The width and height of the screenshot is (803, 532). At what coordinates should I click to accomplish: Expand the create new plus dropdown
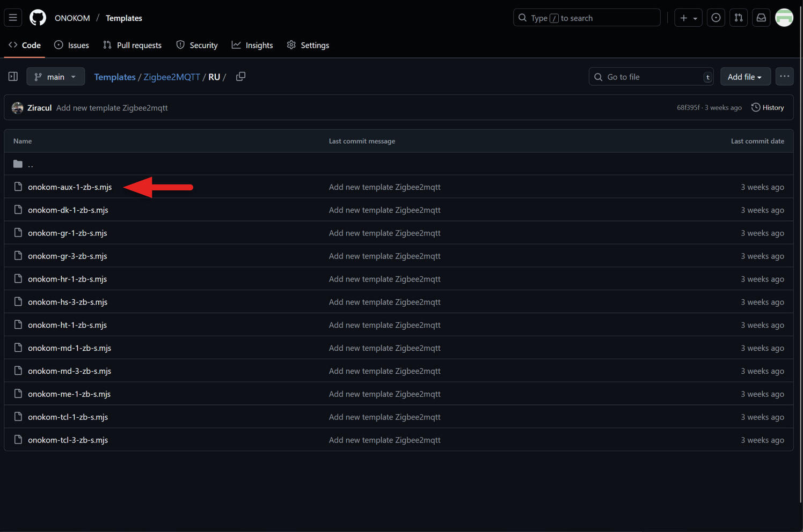(688, 18)
